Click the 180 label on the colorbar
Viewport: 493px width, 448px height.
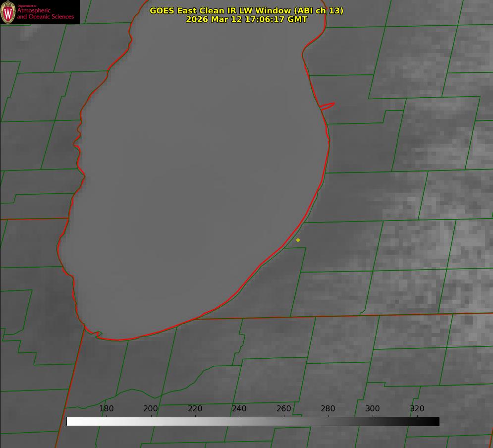coord(107,408)
